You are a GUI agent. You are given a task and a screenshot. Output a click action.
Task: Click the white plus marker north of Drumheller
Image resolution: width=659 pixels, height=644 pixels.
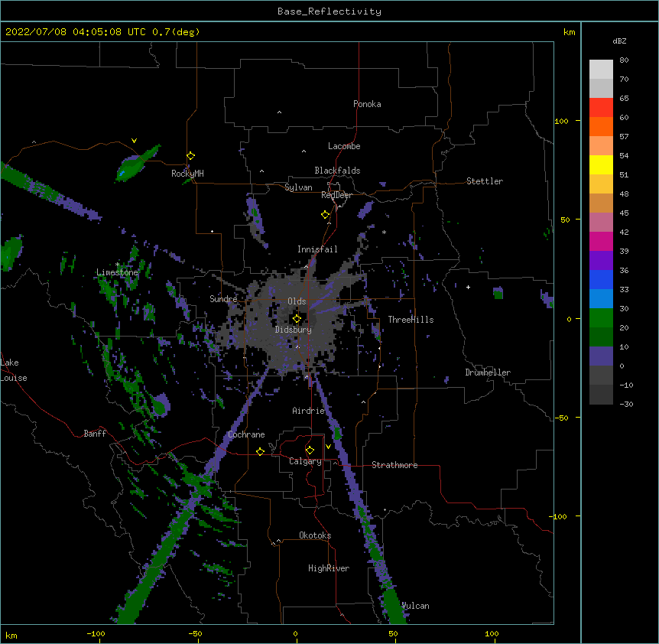pos(468,287)
